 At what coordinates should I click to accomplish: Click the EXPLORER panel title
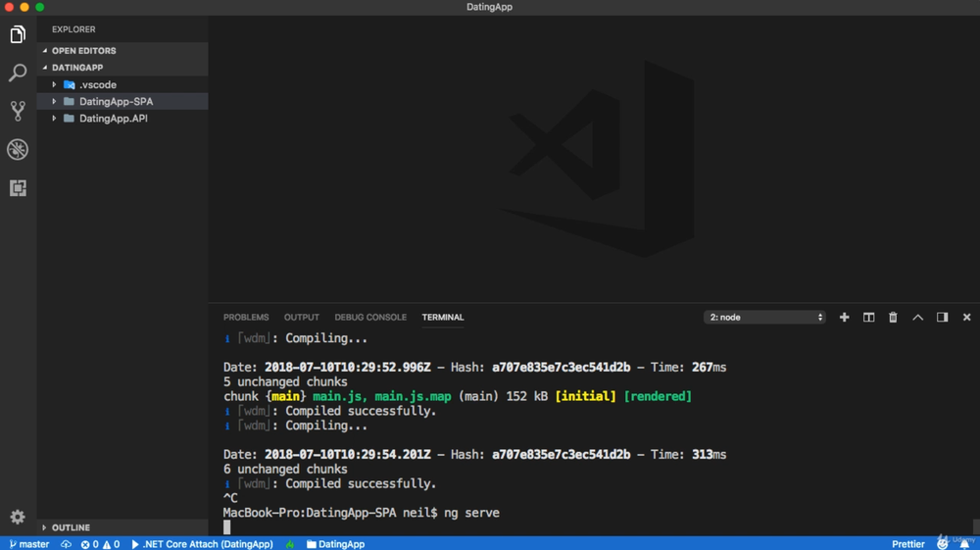pos(73,29)
